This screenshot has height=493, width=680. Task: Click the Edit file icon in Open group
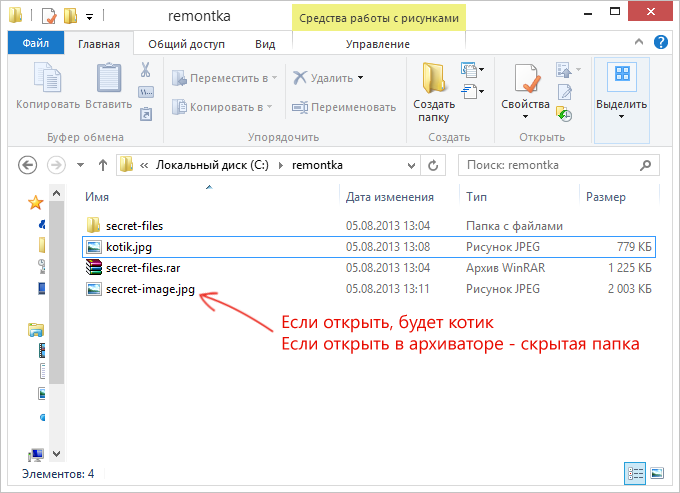(565, 92)
